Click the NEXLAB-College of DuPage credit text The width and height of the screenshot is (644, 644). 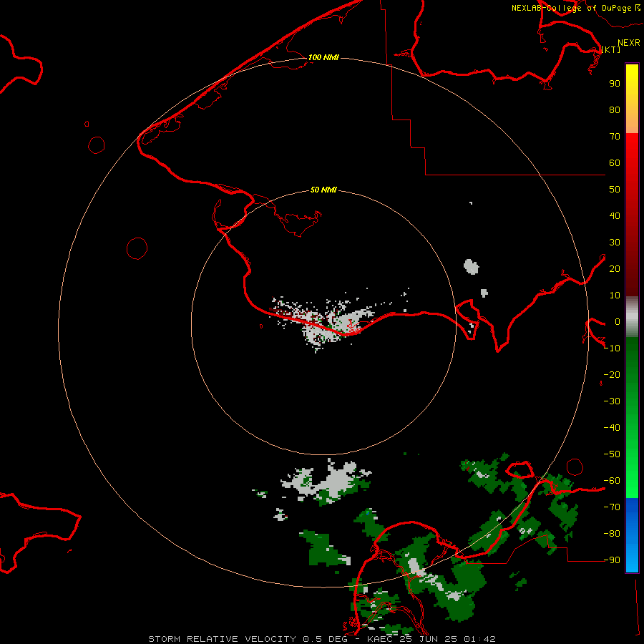point(575,8)
